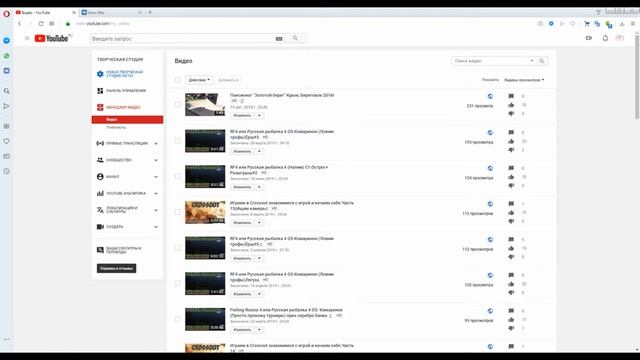Tick checkbox for Fishing Russia 4 video
Screen dimensions: 640x360
click(x=178, y=319)
